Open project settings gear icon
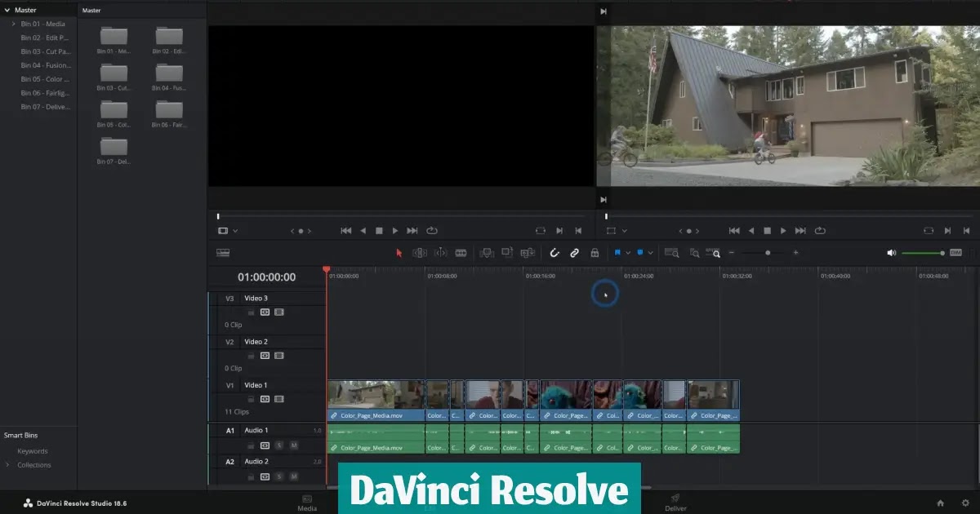The width and height of the screenshot is (980, 514). [965, 503]
